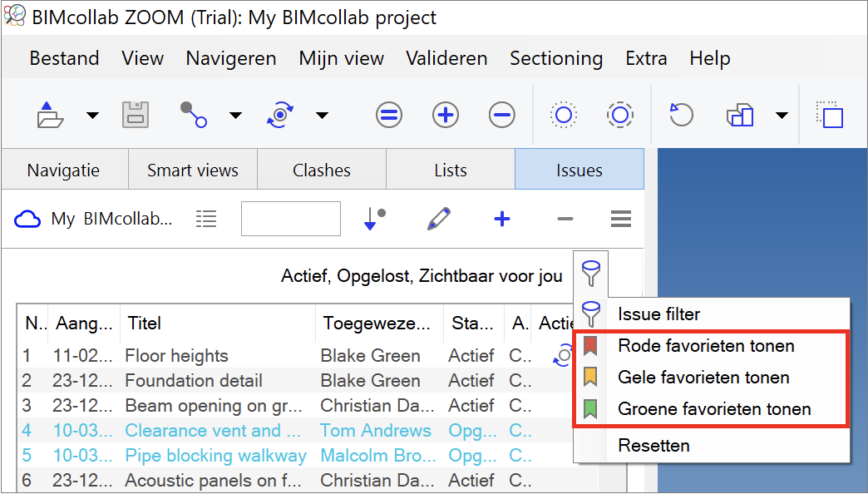Select the measure tool icon
Screen dimensions: 868x494
point(193,115)
